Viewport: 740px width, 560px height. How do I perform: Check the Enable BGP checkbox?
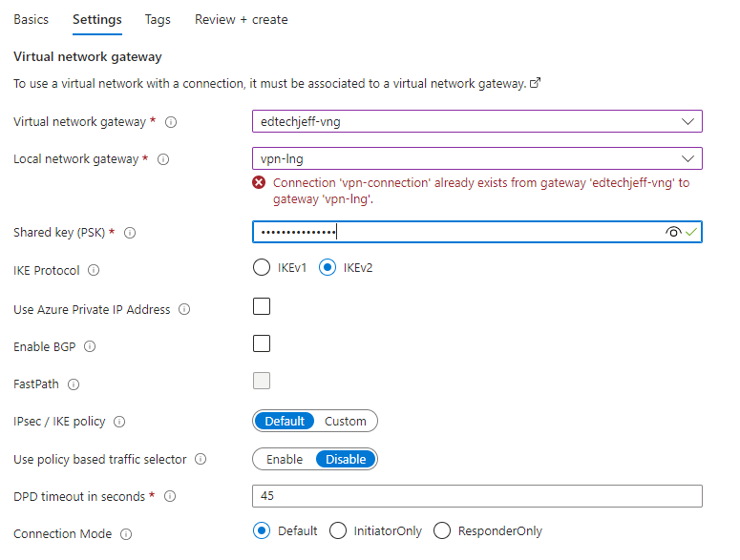[262, 343]
